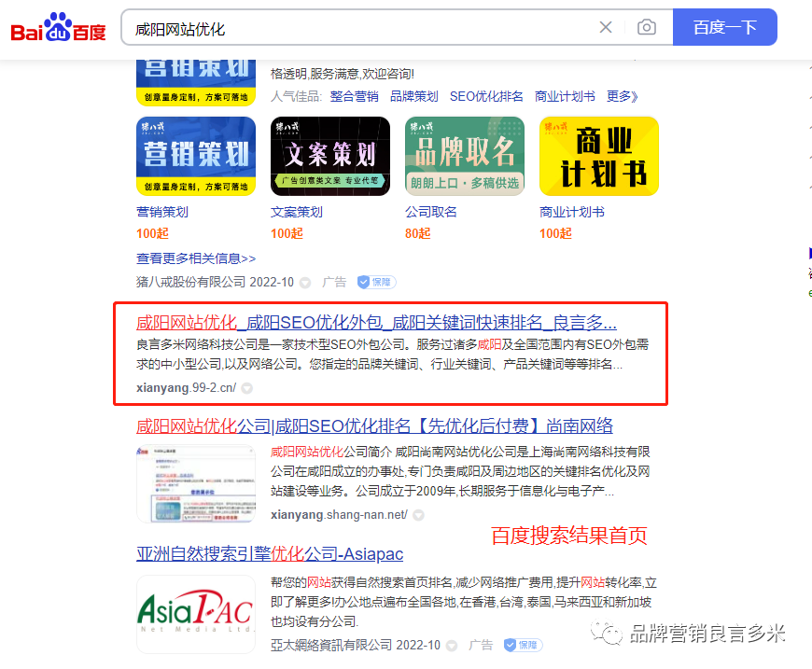
Task: Click the 百度一下 search button
Action: point(724,27)
